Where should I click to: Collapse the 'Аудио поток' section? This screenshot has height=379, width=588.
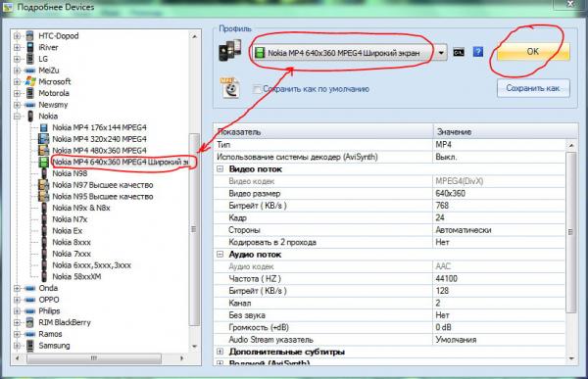click(x=220, y=255)
